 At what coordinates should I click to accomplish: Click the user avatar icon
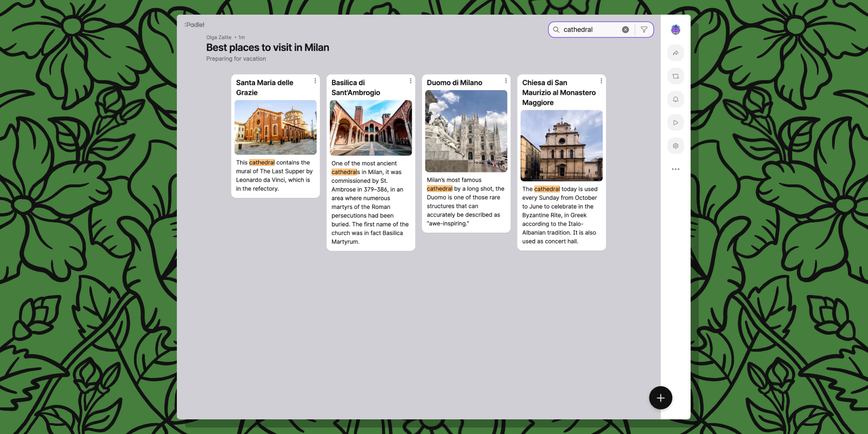(x=675, y=30)
